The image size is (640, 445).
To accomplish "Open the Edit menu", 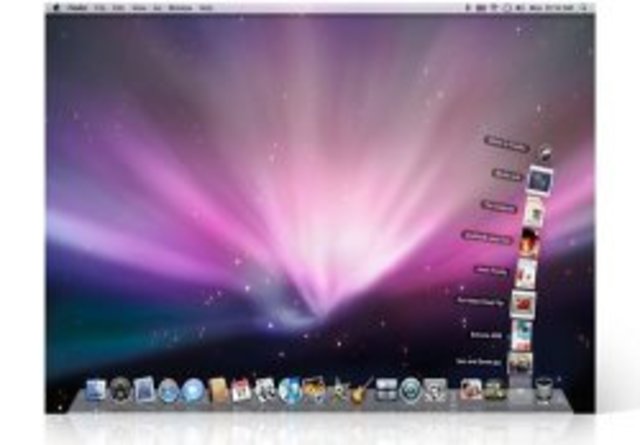I will [119, 8].
